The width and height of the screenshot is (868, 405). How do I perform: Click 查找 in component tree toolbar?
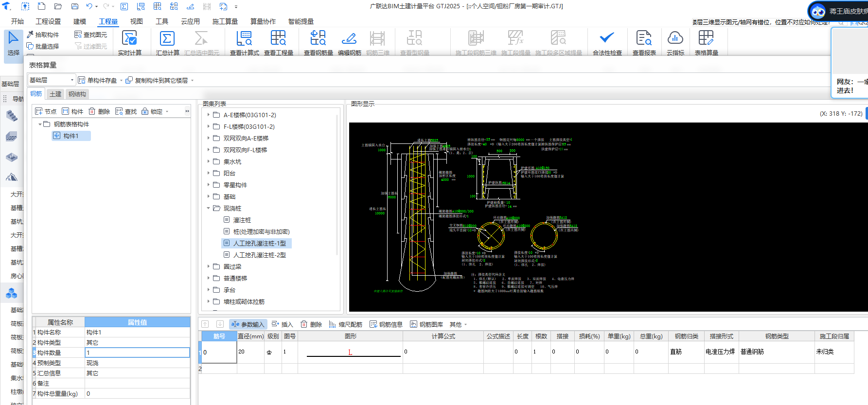tap(126, 111)
